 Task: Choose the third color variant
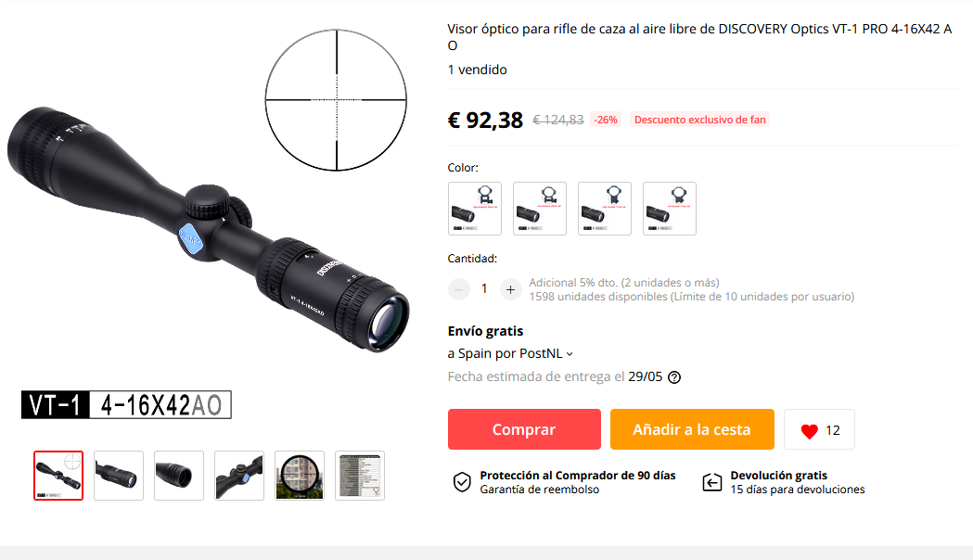605,209
